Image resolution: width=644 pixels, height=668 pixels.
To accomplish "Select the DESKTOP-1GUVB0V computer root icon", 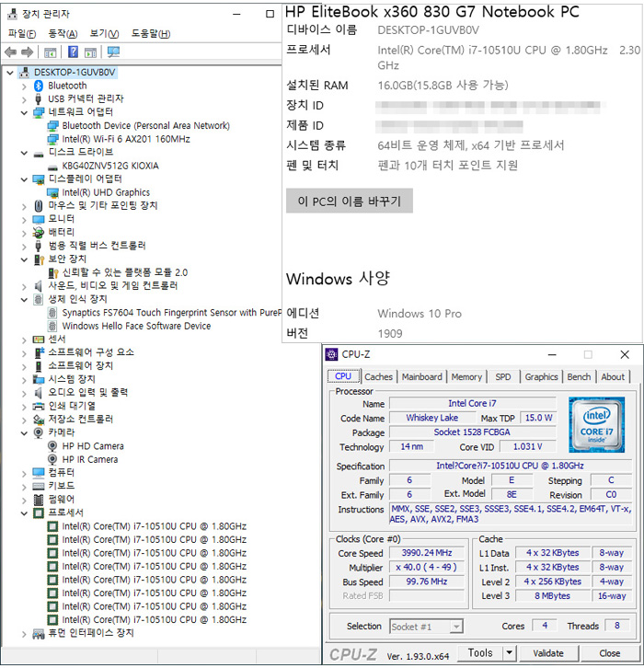I will pyautogui.click(x=25, y=73).
